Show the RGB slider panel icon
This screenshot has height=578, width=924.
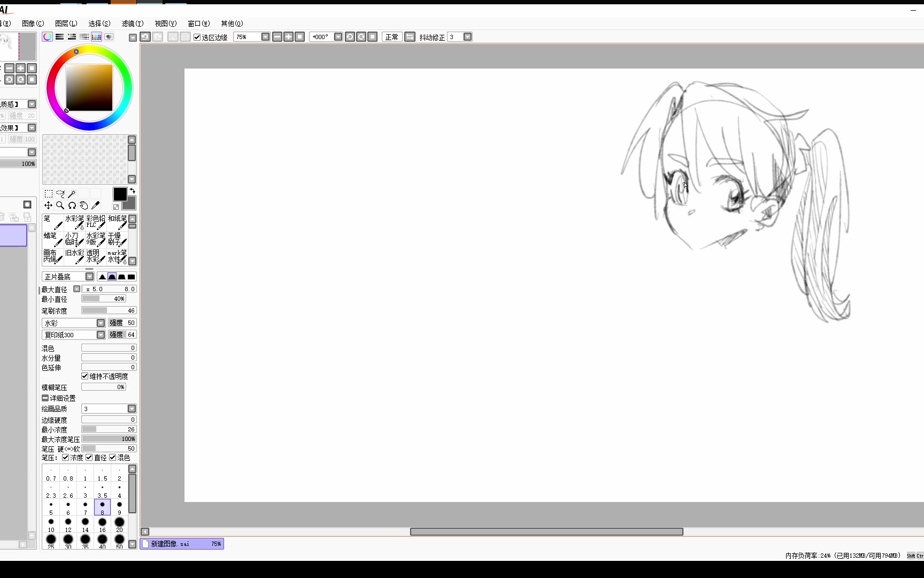tap(60, 37)
